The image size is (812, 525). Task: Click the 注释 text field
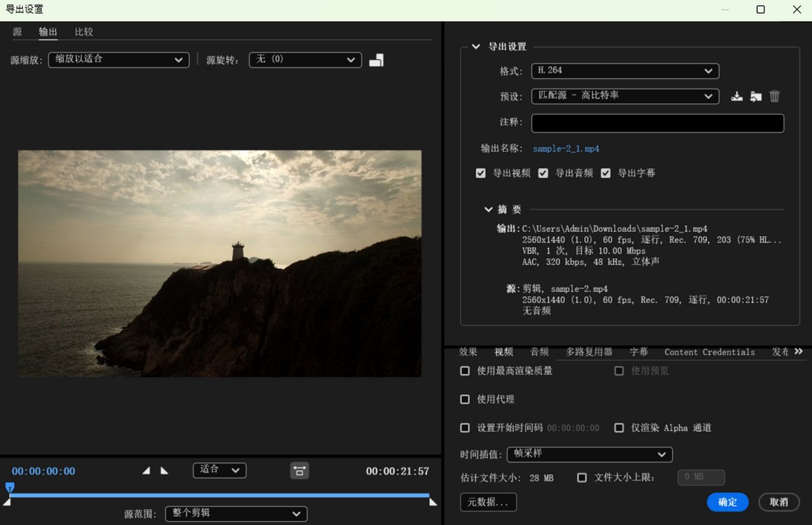pos(657,123)
